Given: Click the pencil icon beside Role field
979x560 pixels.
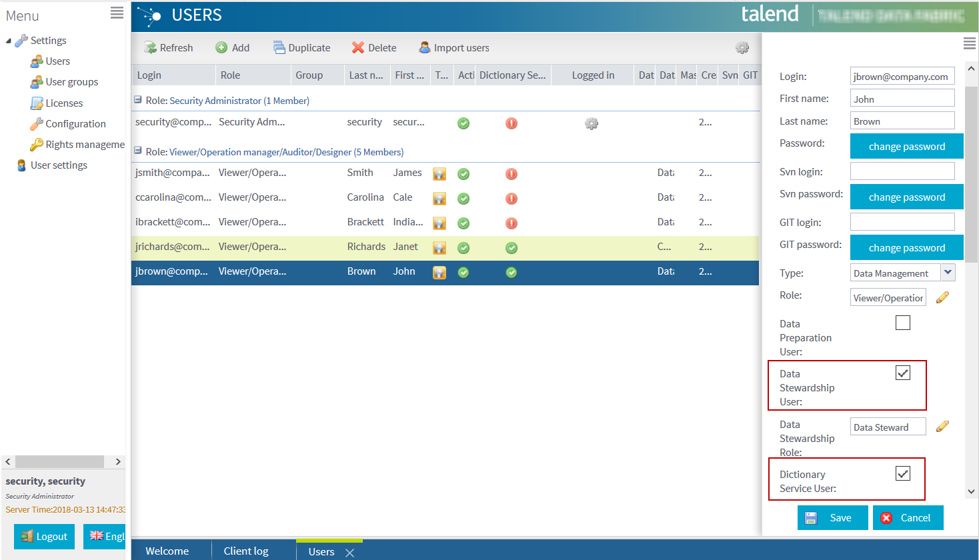Looking at the screenshot, I should coord(942,298).
